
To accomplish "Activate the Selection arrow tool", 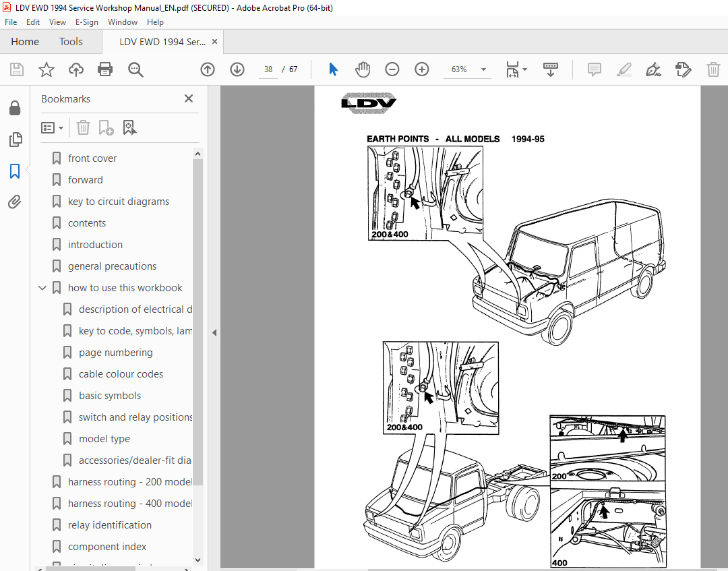I will coord(334,69).
